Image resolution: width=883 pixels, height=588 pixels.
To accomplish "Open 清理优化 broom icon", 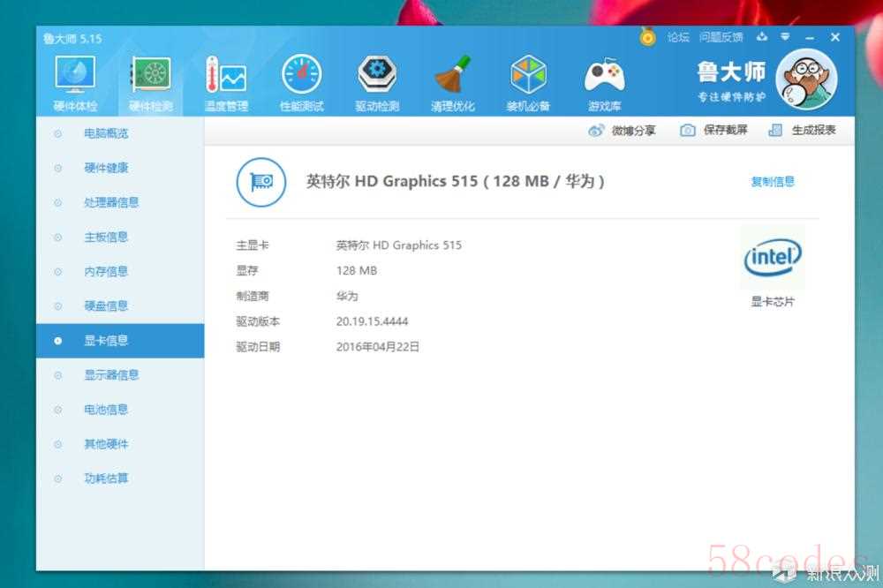I will click(x=453, y=83).
